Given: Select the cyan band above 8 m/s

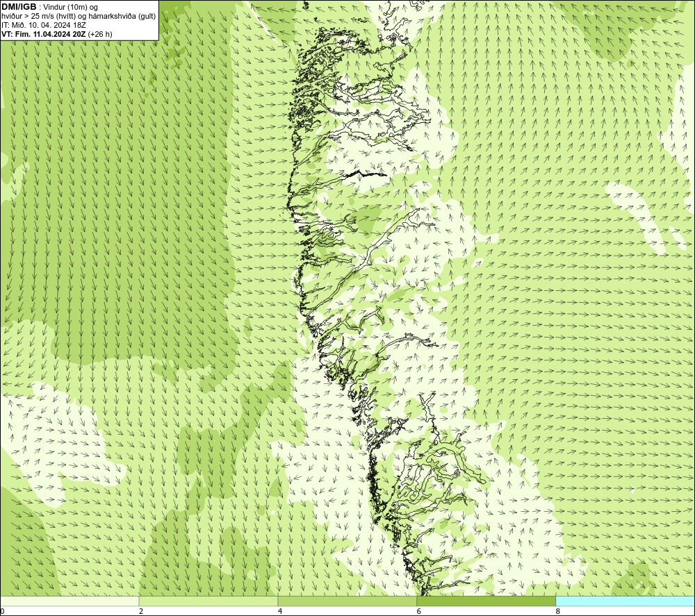Looking at the screenshot, I should click(625, 601).
